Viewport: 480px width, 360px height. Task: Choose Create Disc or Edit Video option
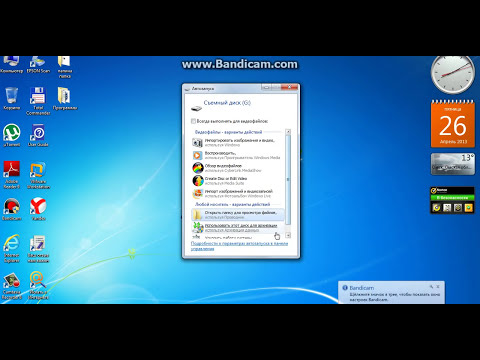click(x=238, y=181)
